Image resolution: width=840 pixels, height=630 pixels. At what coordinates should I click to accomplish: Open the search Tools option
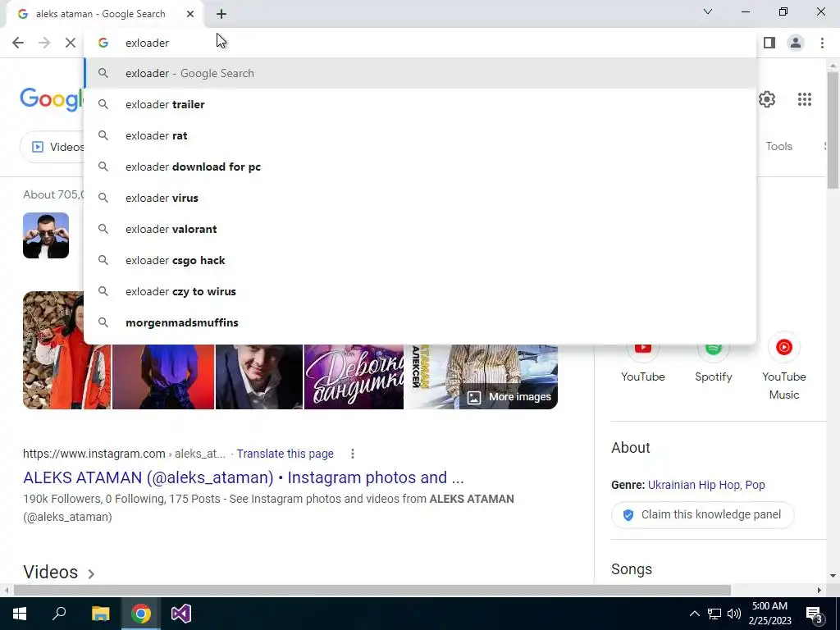778,146
